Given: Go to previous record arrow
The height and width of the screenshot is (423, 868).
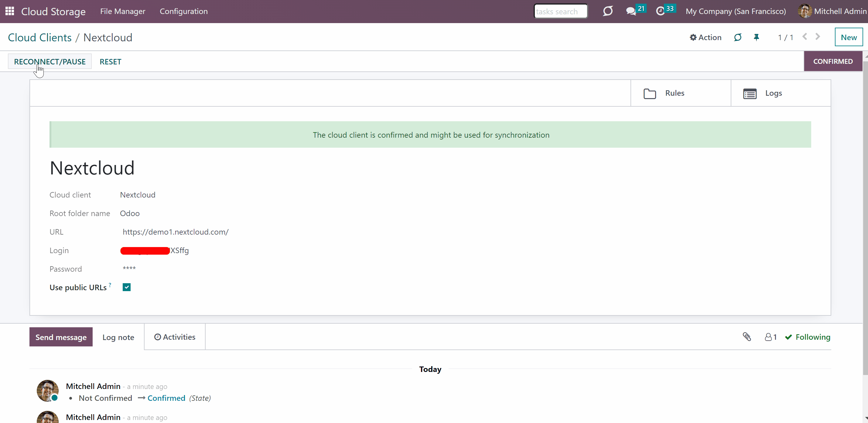Looking at the screenshot, I should point(805,37).
